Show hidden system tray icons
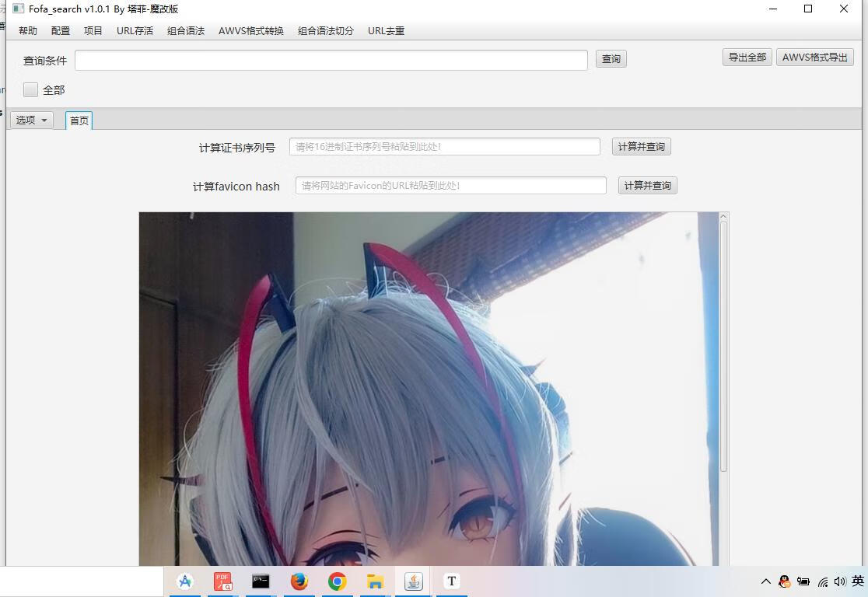 pos(765,581)
